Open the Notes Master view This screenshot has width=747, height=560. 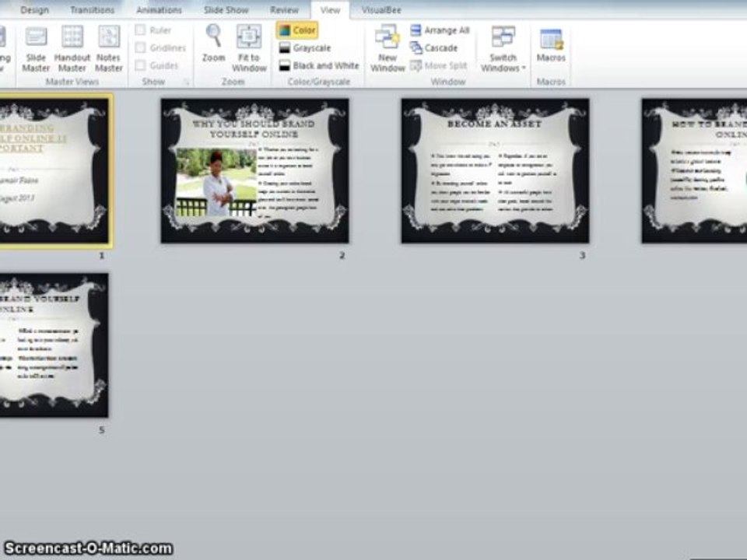(x=109, y=49)
